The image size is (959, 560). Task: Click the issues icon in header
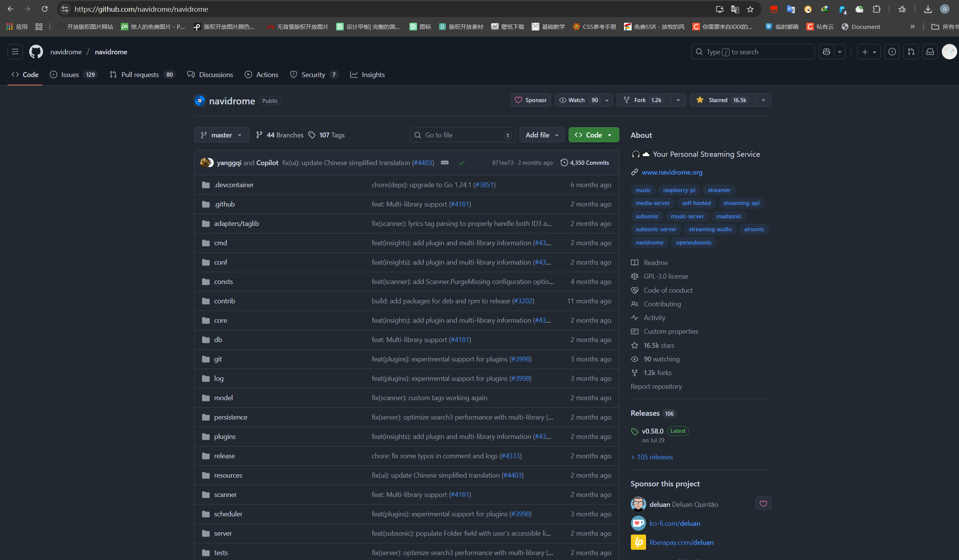(892, 52)
